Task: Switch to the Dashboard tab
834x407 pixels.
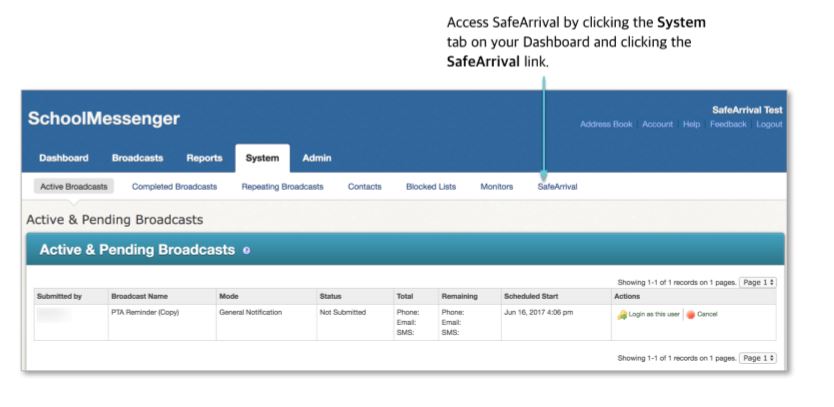Action: [64, 158]
